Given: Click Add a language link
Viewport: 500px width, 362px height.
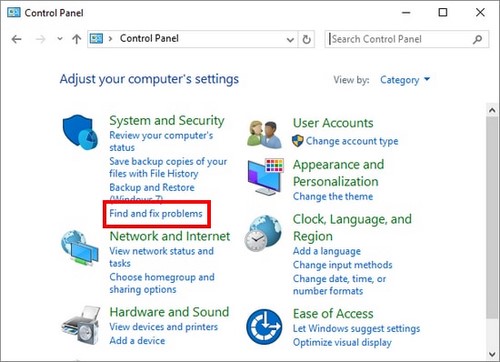Looking at the screenshot, I should (327, 251).
